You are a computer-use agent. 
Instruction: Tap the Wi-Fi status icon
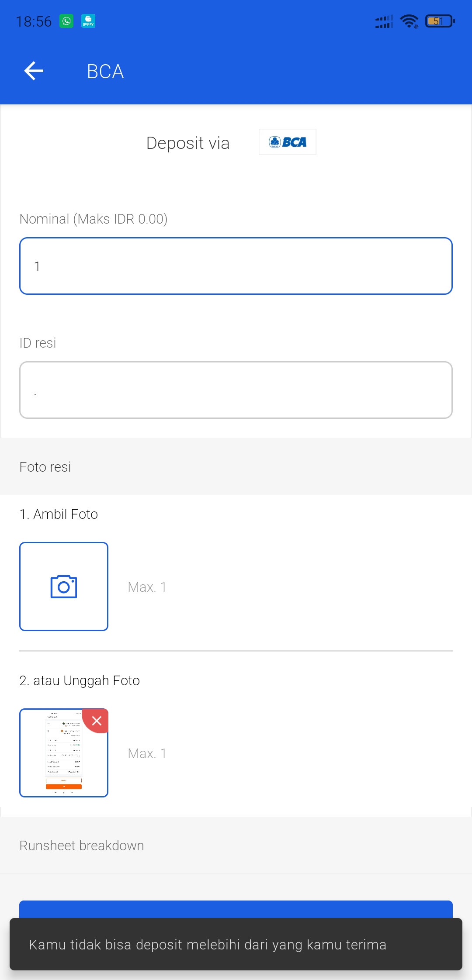point(410,21)
